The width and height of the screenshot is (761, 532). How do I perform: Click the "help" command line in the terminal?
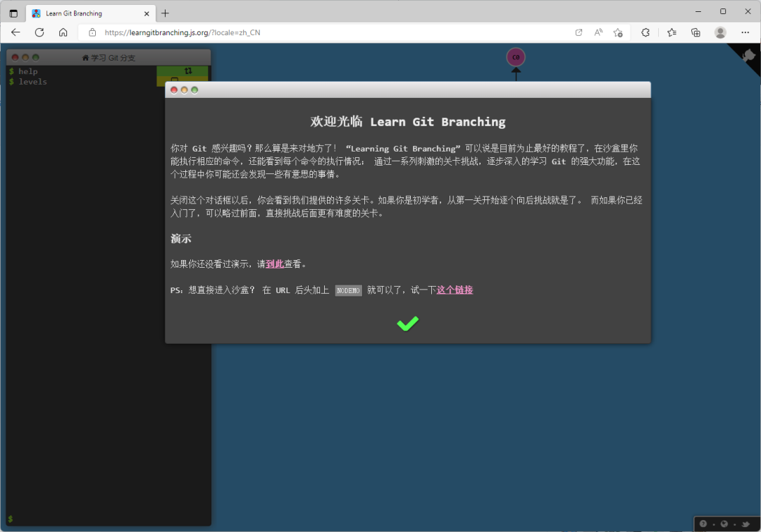[27, 71]
